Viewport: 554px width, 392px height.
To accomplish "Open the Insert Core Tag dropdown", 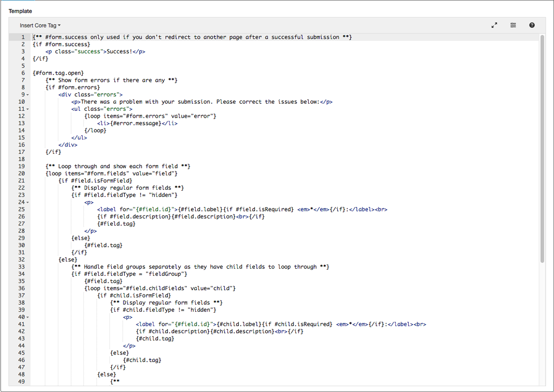I will pos(39,25).
